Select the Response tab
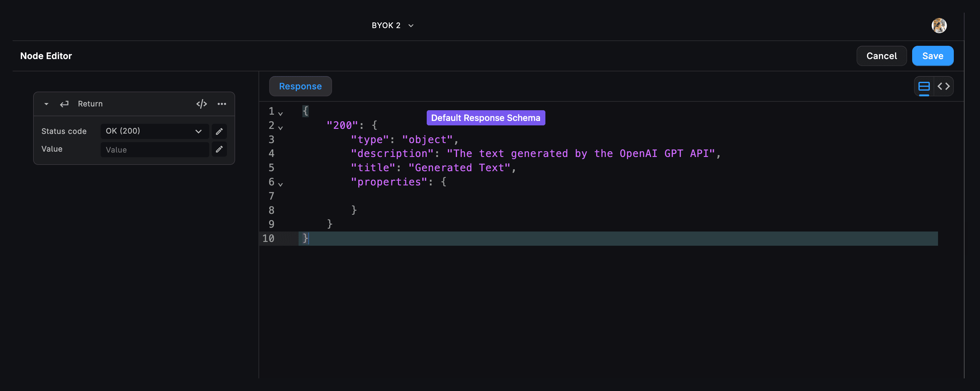 pos(300,86)
